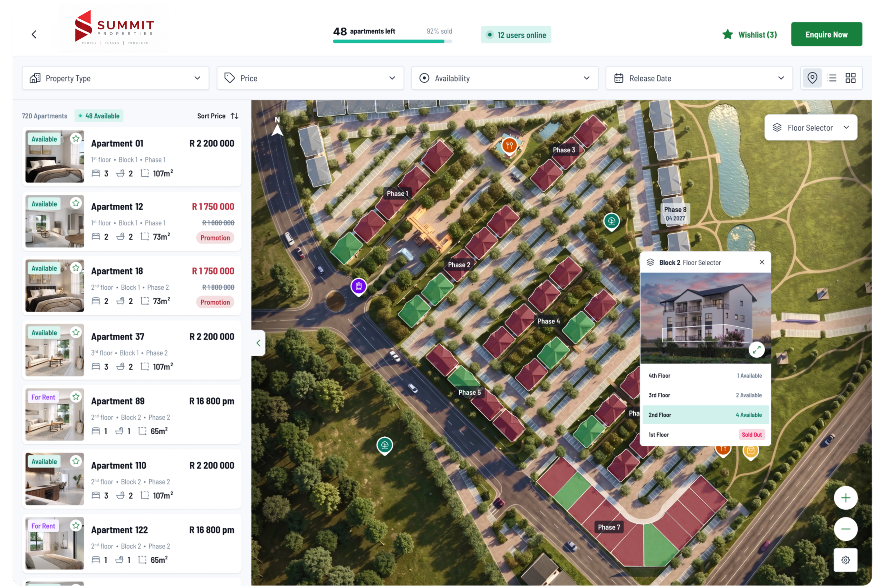Image resolution: width=884 pixels, height=588 pixels.
Task: Switch to map pin view
Action: (812, 78)
